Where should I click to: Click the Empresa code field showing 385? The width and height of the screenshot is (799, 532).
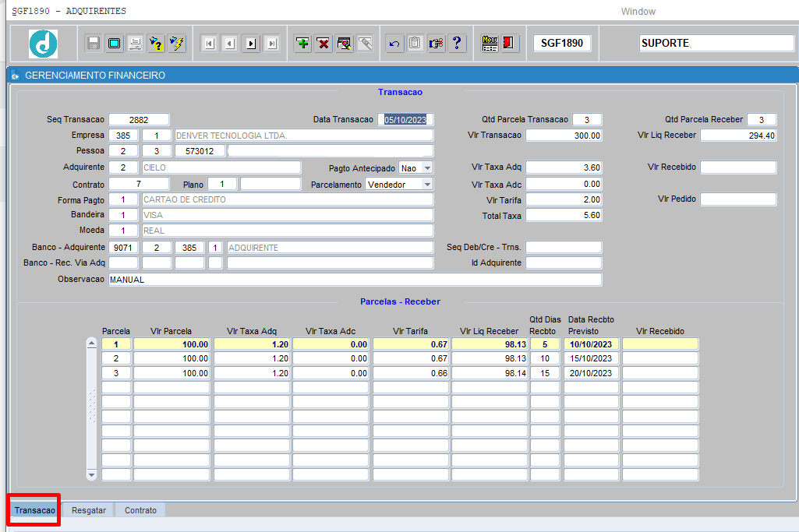point(123,136)
